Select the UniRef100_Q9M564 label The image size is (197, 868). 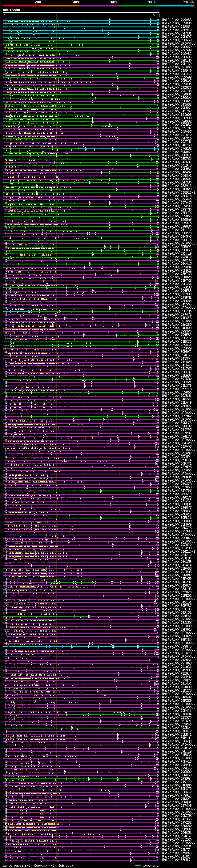[177, 108]
